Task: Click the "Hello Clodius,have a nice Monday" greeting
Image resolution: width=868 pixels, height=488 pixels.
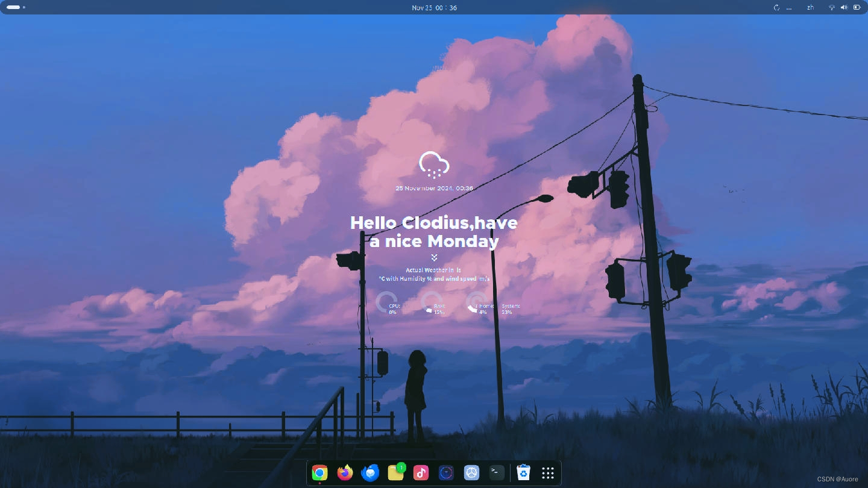Action: pos(434,232)
